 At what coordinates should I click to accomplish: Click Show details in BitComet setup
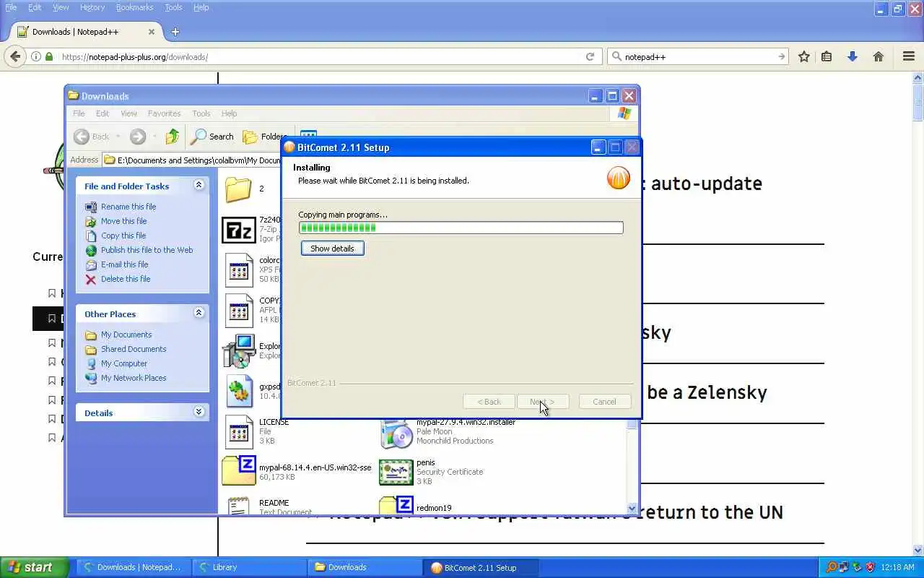332,249
